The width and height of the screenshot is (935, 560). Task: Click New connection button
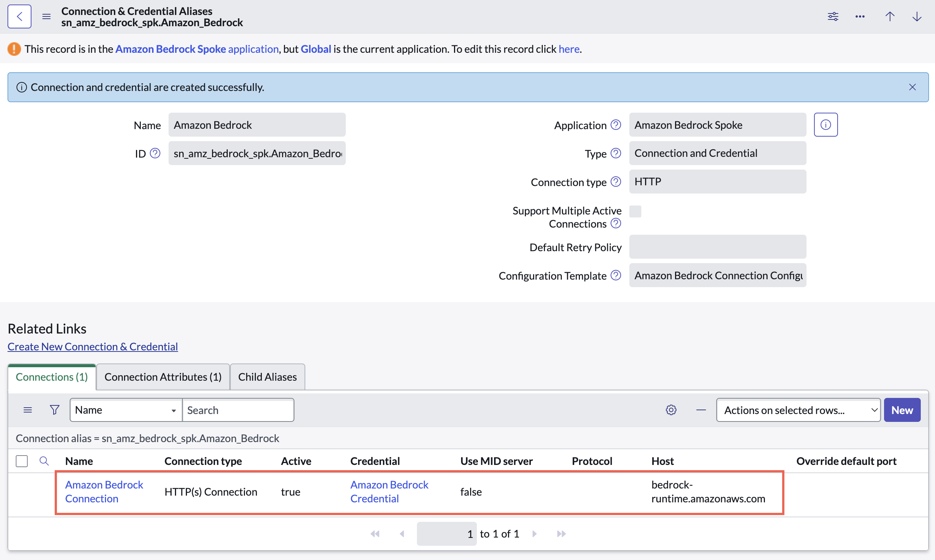tap(902, 410)
